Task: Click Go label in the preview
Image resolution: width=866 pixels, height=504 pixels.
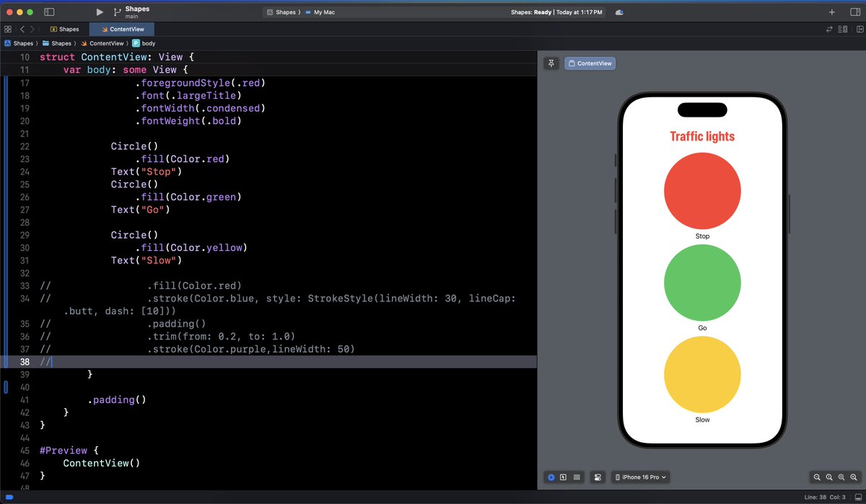Action: [702, 328]
